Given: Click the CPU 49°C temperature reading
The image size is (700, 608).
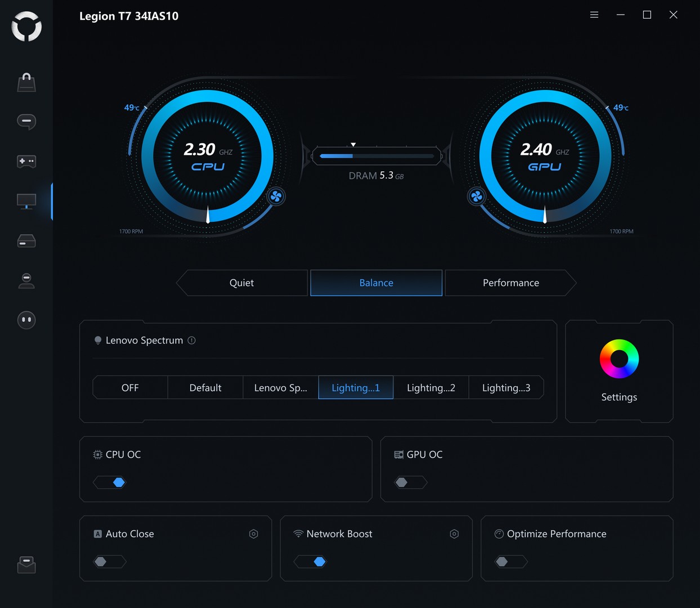Looking at the screenshot, I should [x=132, y=108].
